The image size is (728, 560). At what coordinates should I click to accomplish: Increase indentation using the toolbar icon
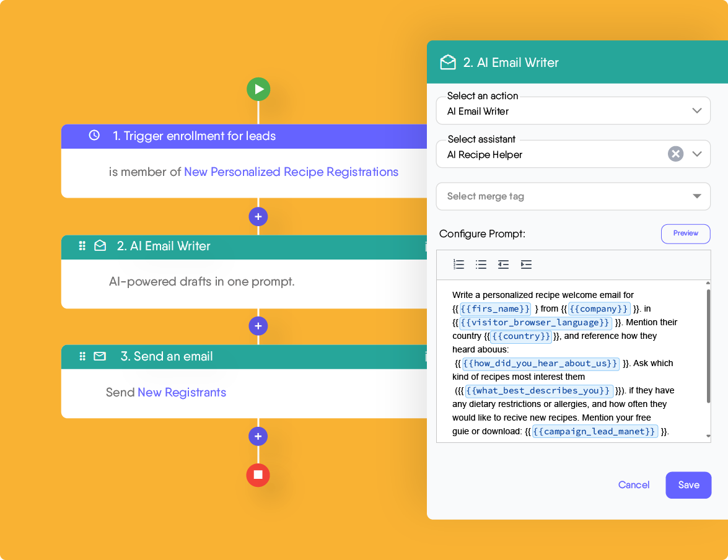point(525,265)
